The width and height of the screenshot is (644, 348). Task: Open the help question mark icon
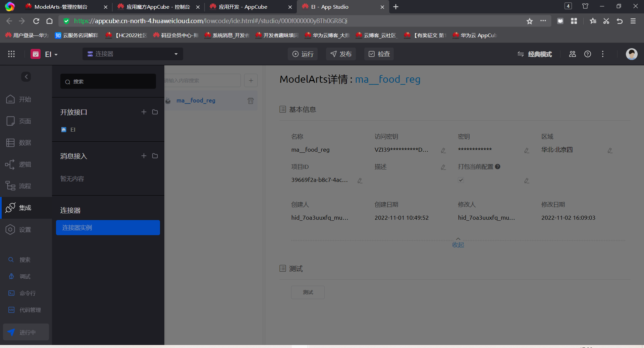point(588,54)
